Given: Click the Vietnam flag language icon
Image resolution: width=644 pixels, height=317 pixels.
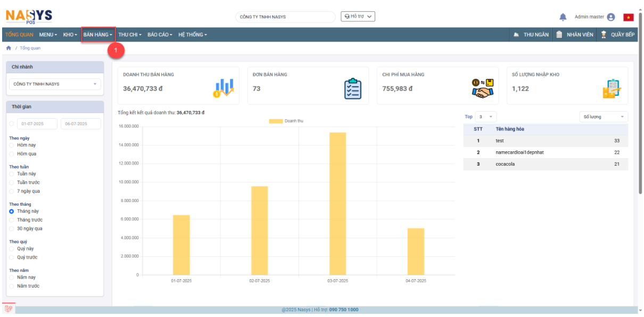Looking at the screenshot, I should pyautogui.click(x=629, y=17).
